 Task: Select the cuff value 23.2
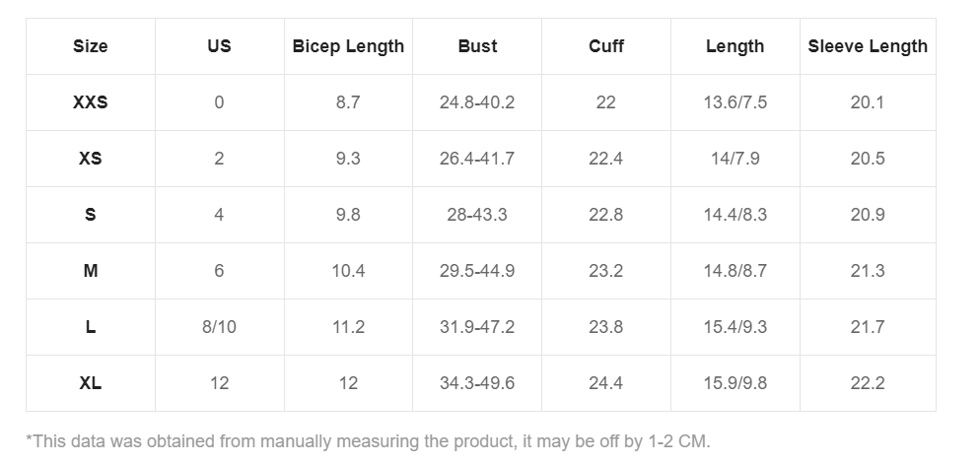605,271
